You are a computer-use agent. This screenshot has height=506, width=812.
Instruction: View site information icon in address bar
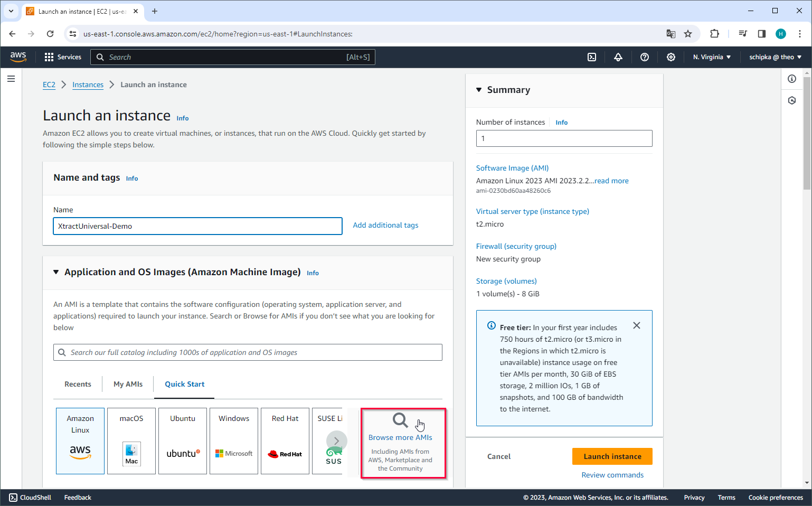[73, 34]
